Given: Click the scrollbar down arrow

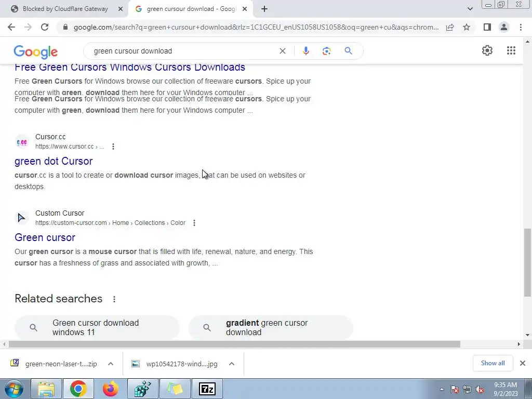Looking at the screenshot, I should 528,335.
